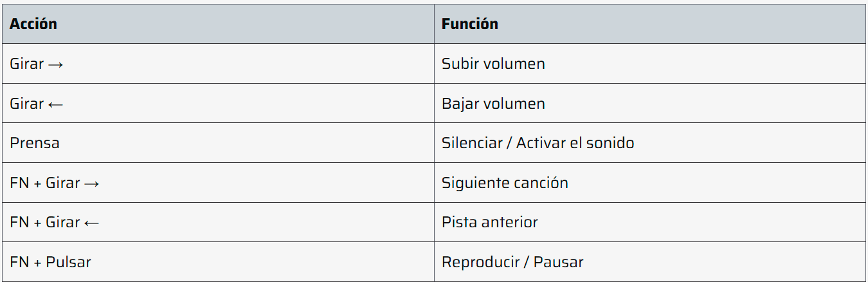Click the Prensa action cell
Image resolution: width=868 pixels, height=282 pixels.
pos(218,143)
